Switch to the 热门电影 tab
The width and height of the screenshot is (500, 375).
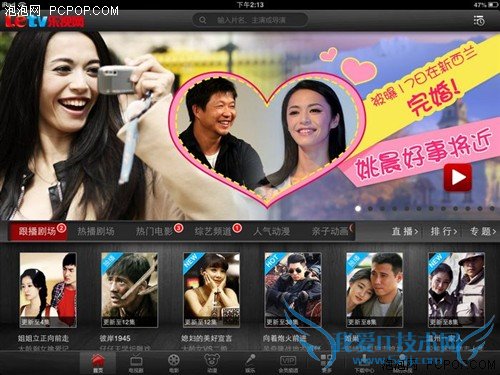(x=154, y=231)
